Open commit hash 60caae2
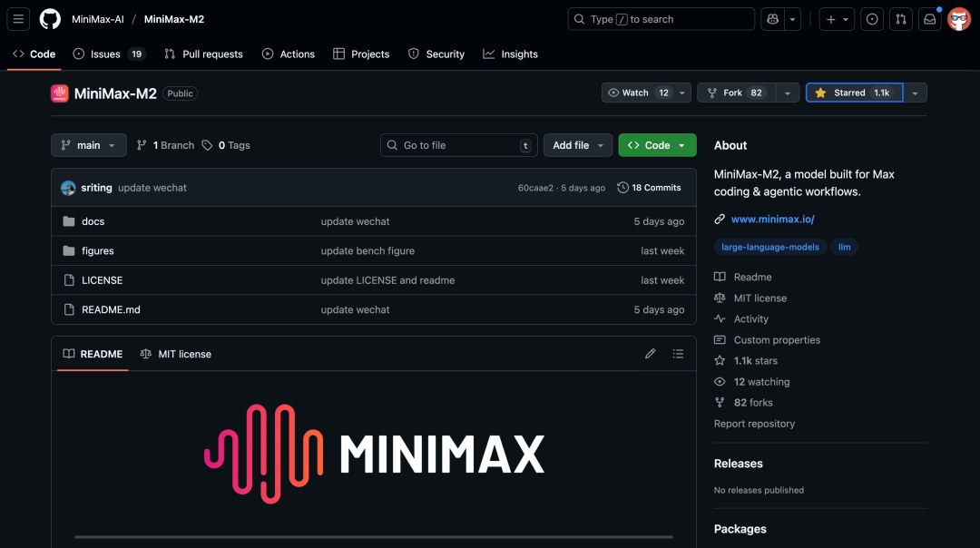The width and height of the screenshot is (980, 548). coord(535,188)
